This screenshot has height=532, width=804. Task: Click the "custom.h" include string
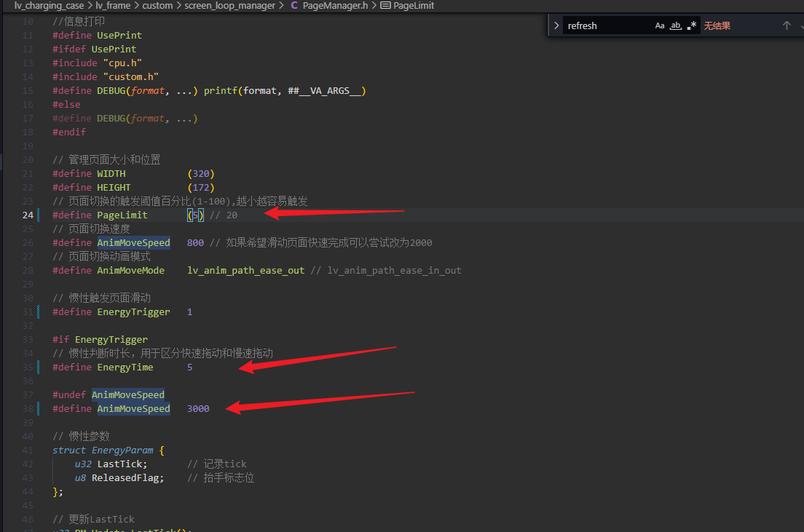131,77
